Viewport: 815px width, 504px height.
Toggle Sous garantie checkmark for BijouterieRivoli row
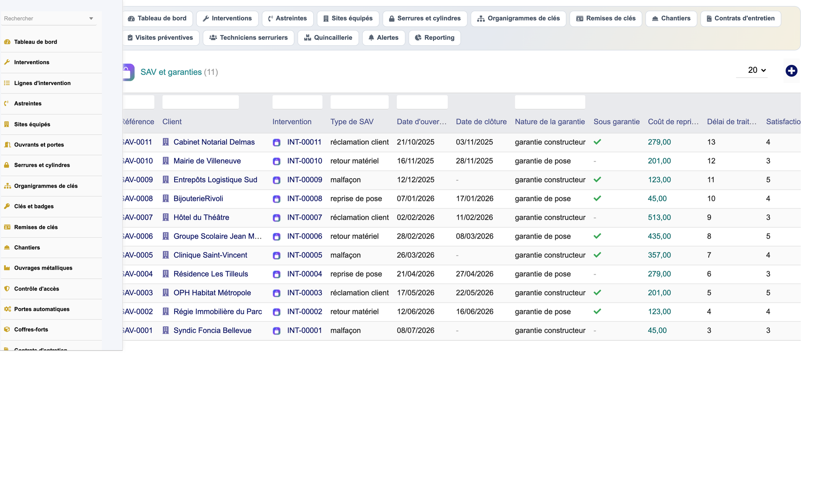(x=597, y=198)
